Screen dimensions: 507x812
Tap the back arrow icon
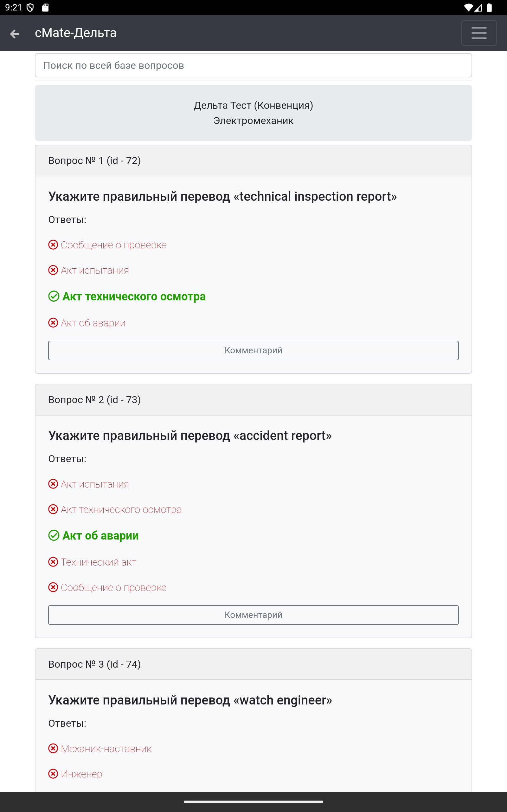pyautogui.click(x=15, y=34)
